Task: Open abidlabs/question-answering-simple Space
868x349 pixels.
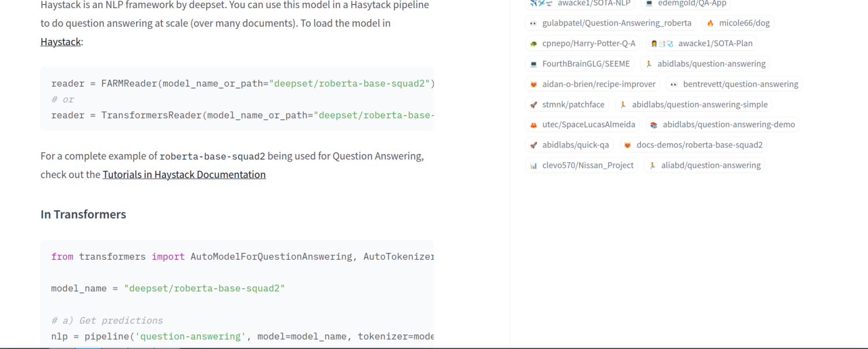Action: click(x=694, y=104)
